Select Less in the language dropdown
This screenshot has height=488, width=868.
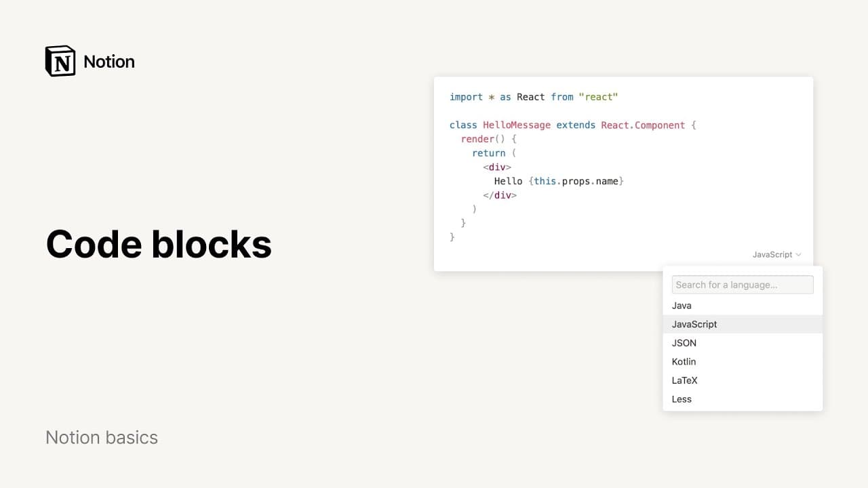pos(682,399)
